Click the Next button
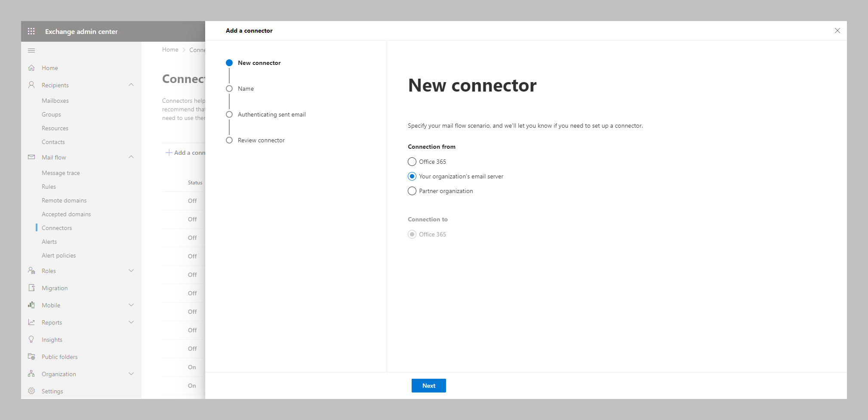The image size is (868, 420). pos(428,385)
